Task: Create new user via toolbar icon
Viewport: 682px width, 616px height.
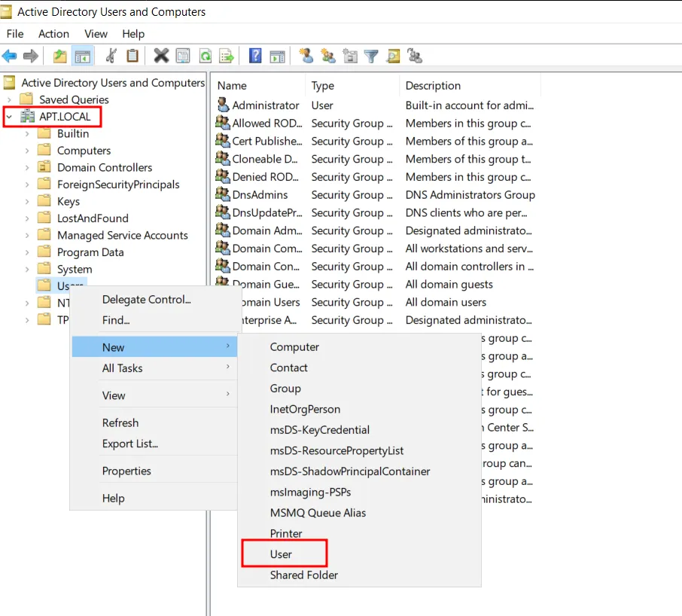Action: tap(306, 56)
